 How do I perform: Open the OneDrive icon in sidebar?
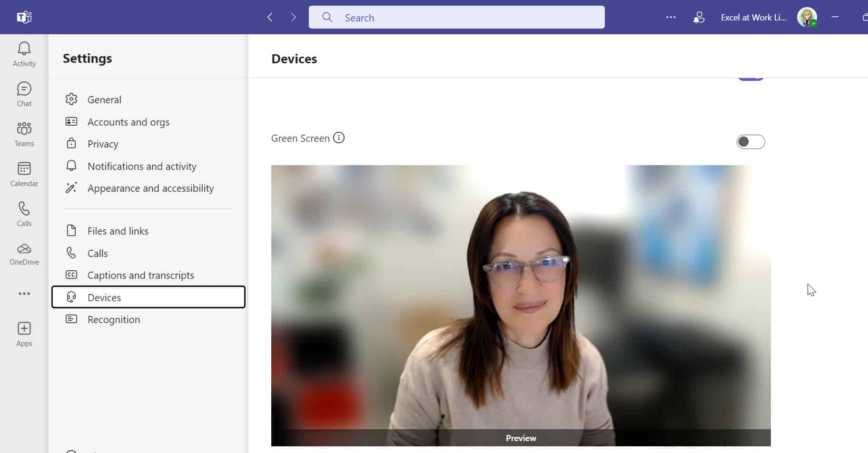point(24,253)
